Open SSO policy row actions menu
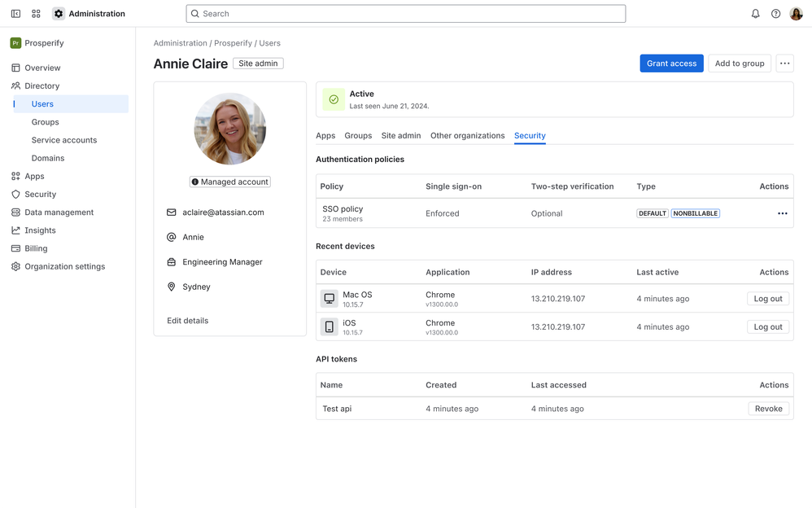The height and width of the screenshot is (508, 812). 782,213
